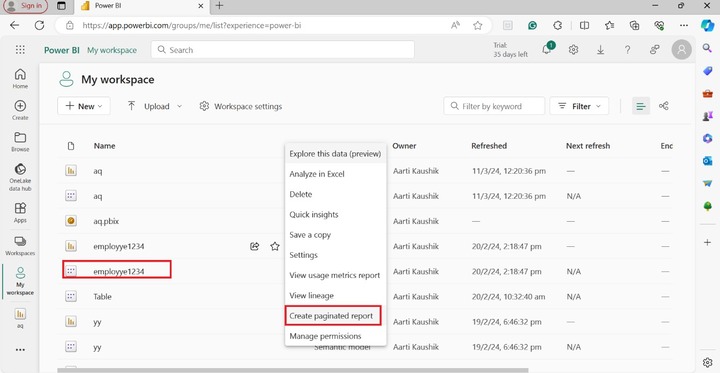Choose Explore this data (preview)
Screen dimensions: 720x373
click(335, 154)
